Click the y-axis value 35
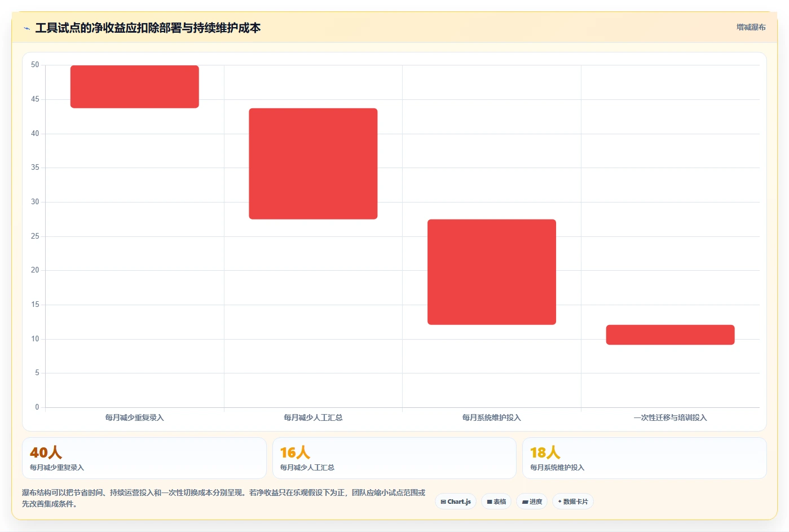Viewport: 789px width, 532px height. 35,168
